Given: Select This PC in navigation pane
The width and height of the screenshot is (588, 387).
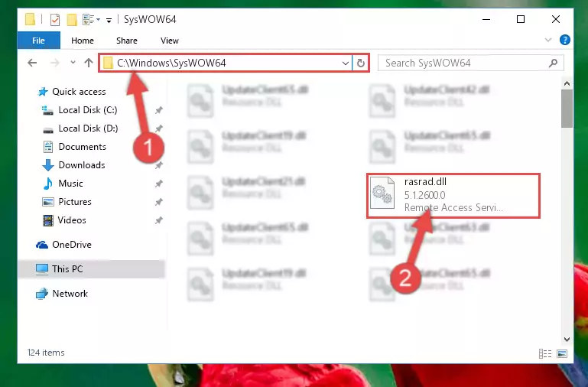Looking at the screenshot, I should [91, 269].
